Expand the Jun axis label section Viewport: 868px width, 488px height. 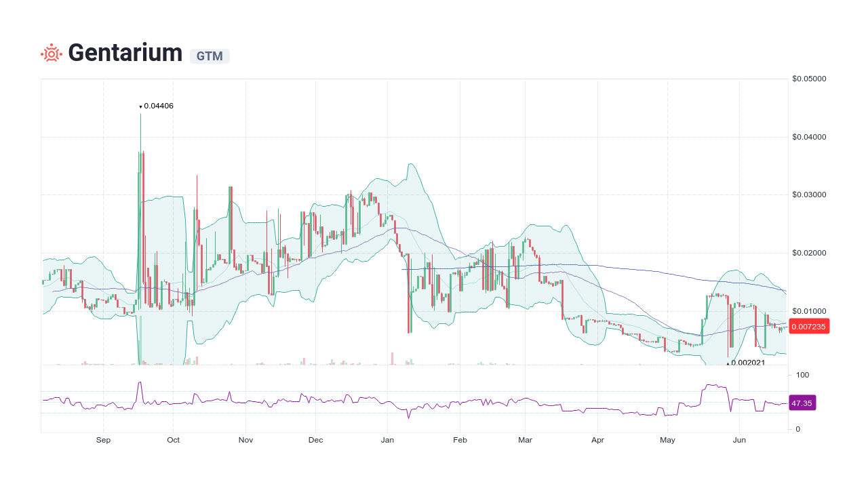pos(739,440)
